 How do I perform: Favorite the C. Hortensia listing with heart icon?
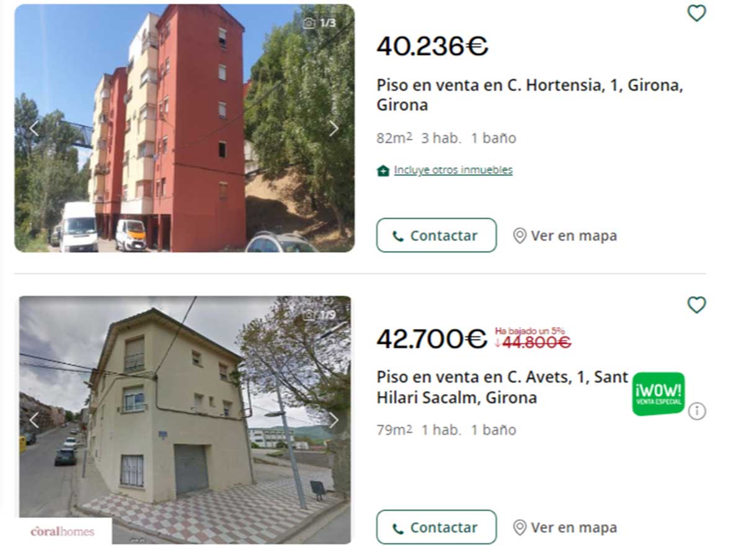[x=697, y=13]
